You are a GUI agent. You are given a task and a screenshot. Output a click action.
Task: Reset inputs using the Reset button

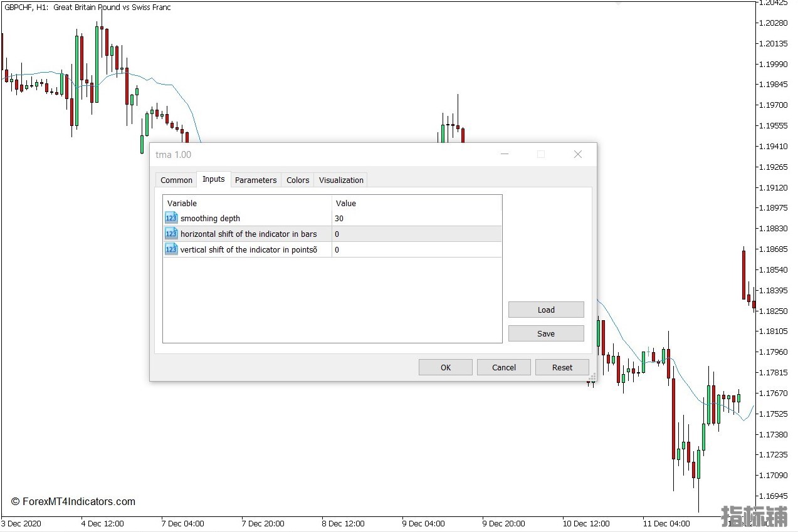click(562, 367)
